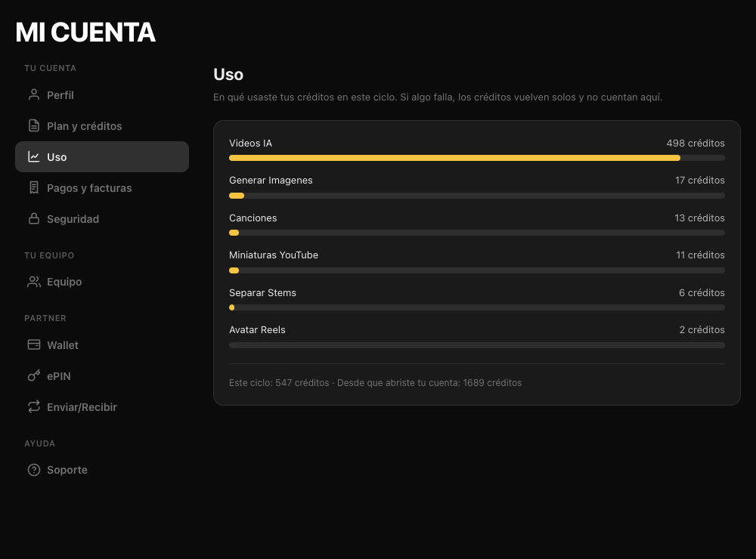Click the Uso chart icon
Image resolution: width=756 pixels, height=559 pixels.
[34, 156]
